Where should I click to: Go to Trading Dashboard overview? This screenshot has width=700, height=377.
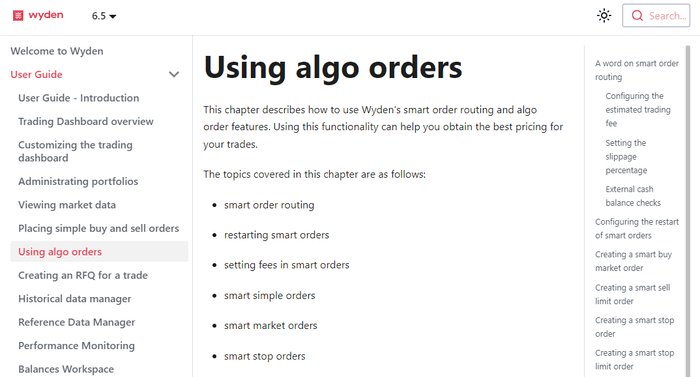click(x=86, y=121)
